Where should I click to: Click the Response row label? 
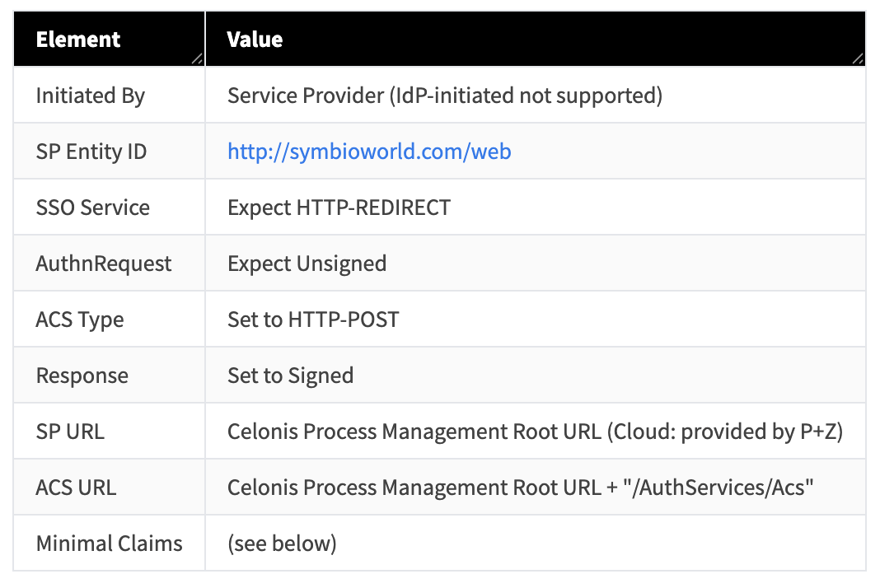click(82, 376)
